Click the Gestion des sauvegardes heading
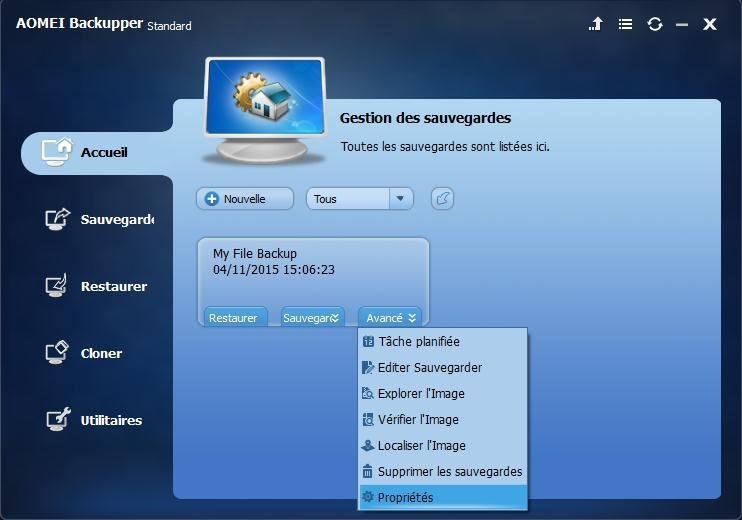 pyautogui.click(x=425, y=118)
